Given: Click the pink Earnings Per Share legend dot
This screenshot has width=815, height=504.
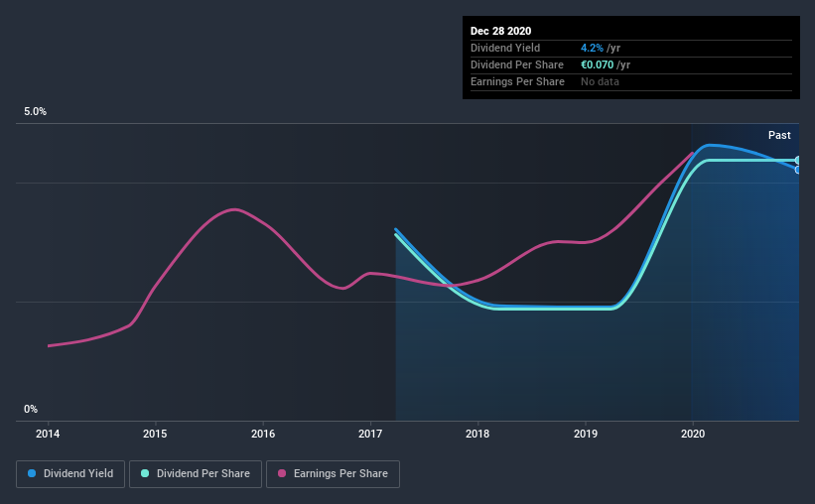Looking at the screenshot, I should click(282, 473).
